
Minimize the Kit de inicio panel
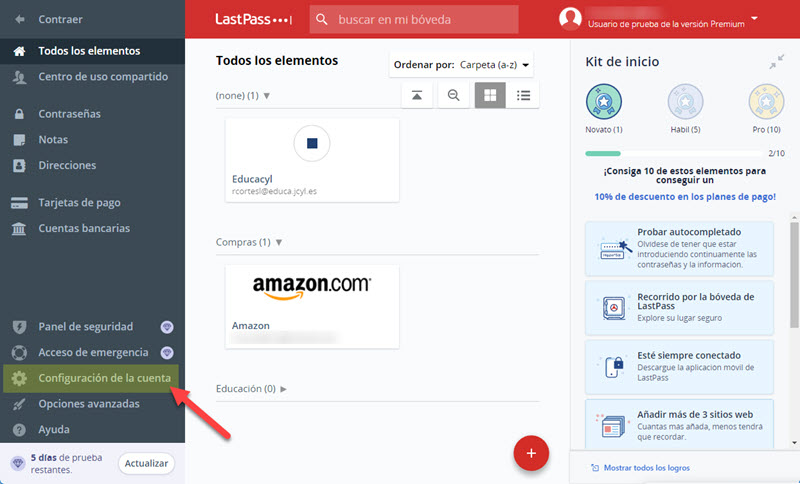(x=777, y=62)
